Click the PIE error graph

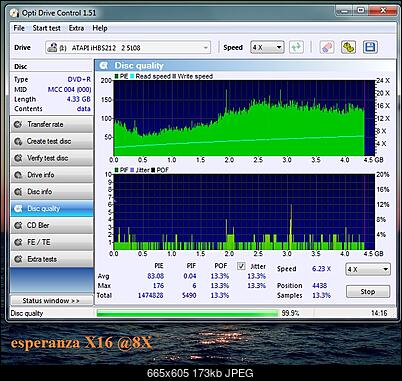click(244, 118)
